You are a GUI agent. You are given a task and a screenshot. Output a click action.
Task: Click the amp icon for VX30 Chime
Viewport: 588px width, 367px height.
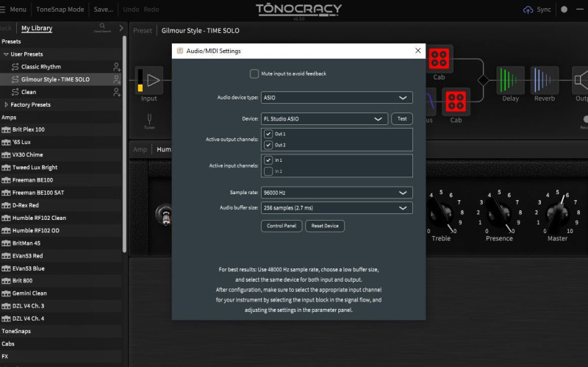tap(6, 155)
